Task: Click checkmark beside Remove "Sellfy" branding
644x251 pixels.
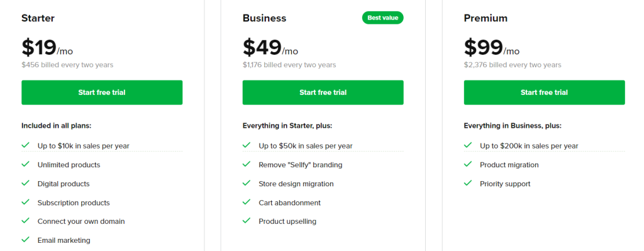Action: 247,164
